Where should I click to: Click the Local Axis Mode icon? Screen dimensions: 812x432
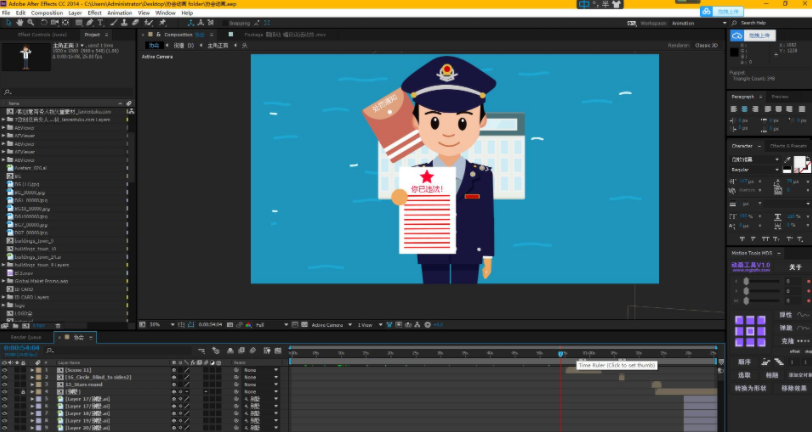click(191, 23)
